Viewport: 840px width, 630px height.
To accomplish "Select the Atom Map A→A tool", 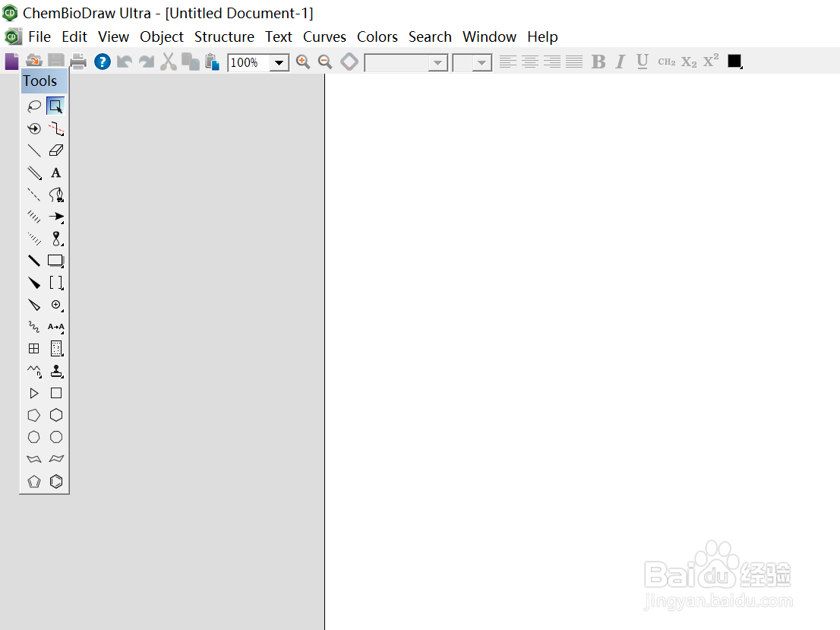I will coord(55,327).
